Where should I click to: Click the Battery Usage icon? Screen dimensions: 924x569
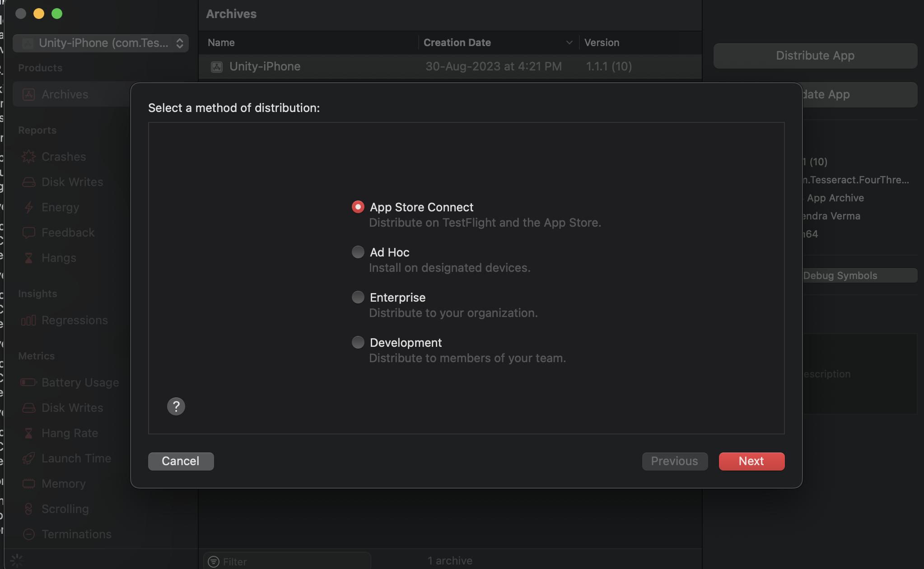(x=28, y=382)
